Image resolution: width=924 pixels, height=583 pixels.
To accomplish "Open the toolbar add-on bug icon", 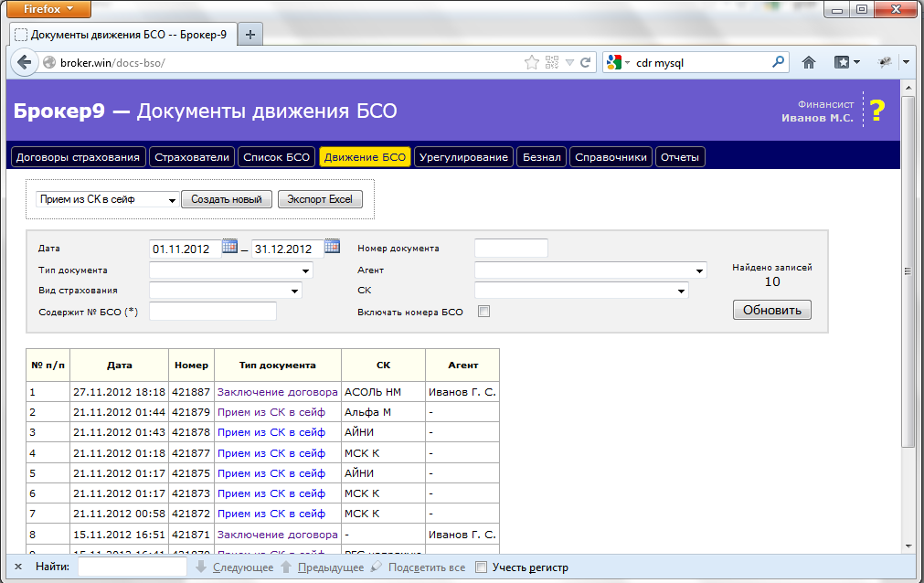I will click(x=885, y=62).
